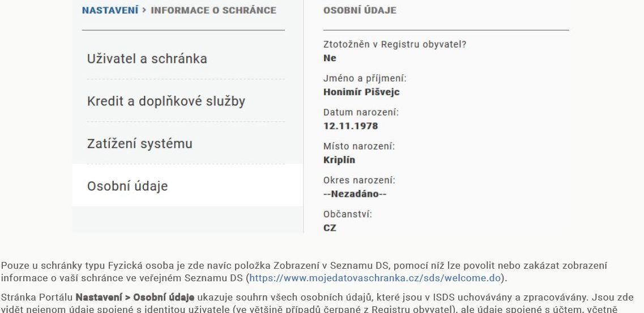Open the Uživatel a schránka menu item

tap(147, 58)
